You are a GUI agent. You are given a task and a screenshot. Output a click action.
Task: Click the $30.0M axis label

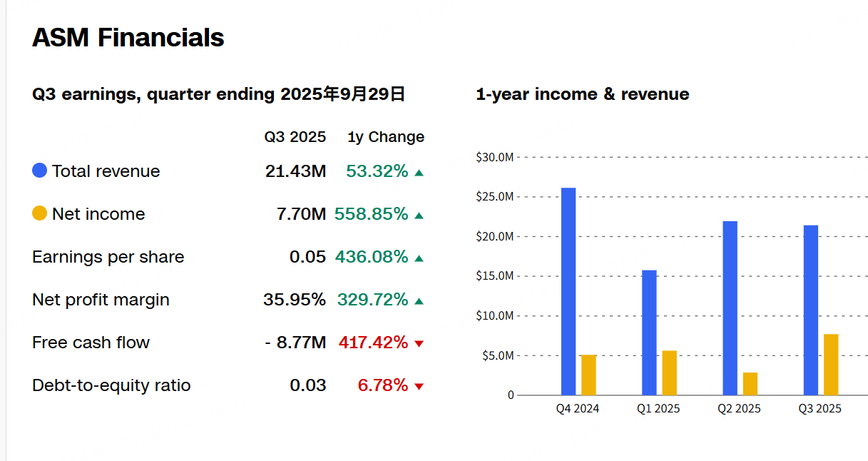pos(494,157)
